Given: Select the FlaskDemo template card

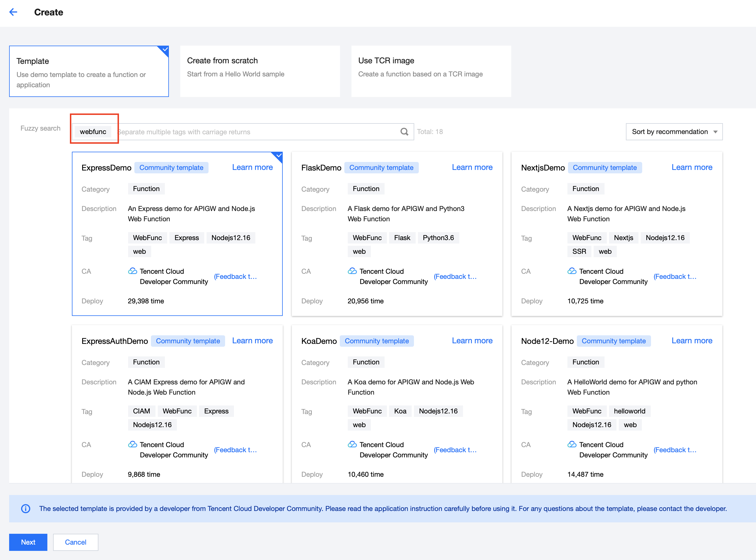Looking at the screenshot, I should pyautogui.click(x=397, y=234).
